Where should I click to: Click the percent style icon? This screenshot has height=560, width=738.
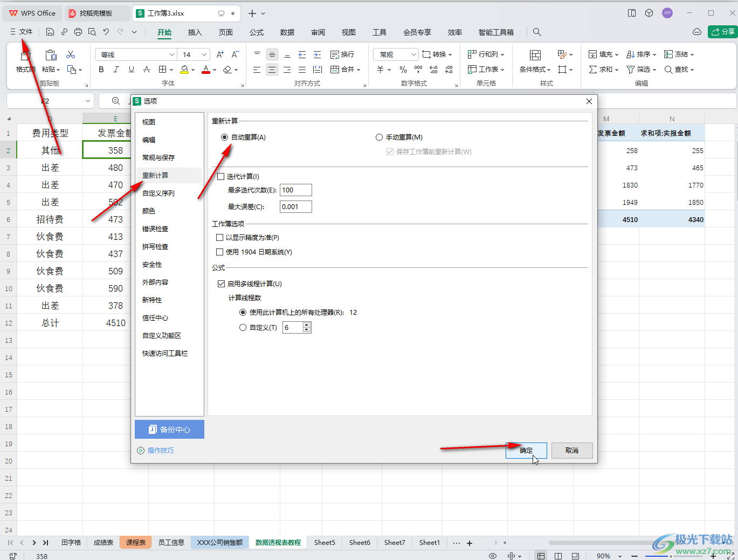pyautogui.click(x=403, y=70)
